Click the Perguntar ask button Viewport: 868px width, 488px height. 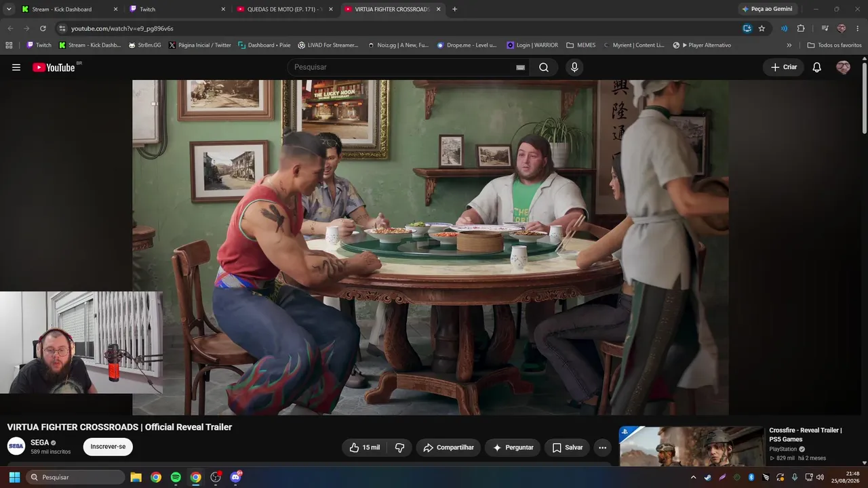513,447
